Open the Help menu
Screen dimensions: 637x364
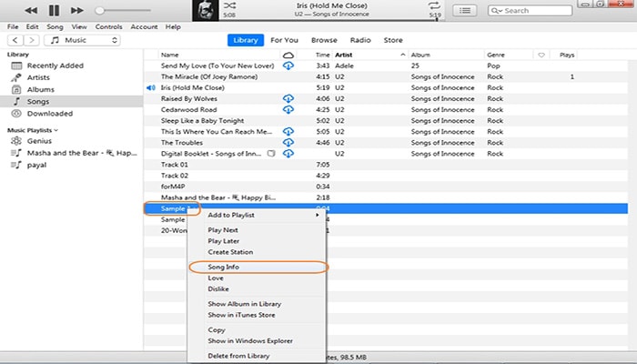pos(173,26)
